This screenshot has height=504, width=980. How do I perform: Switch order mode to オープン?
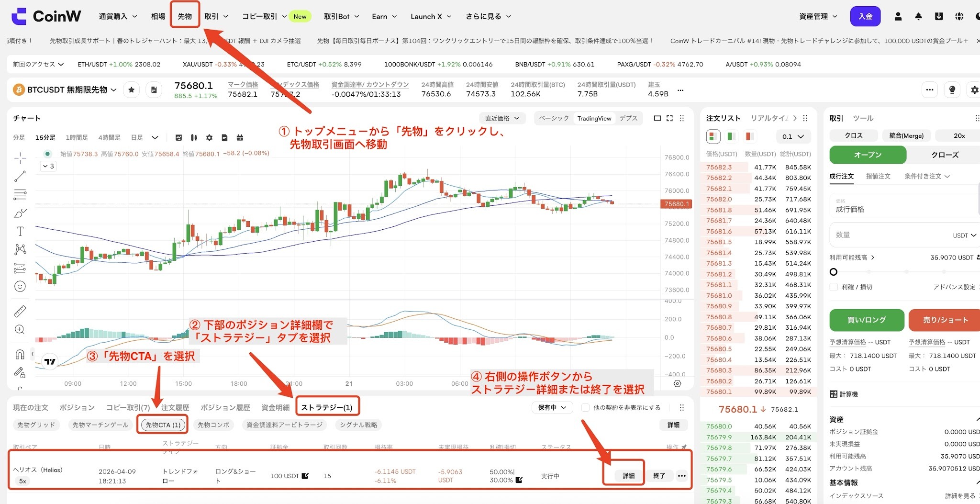tap(868, 155)
